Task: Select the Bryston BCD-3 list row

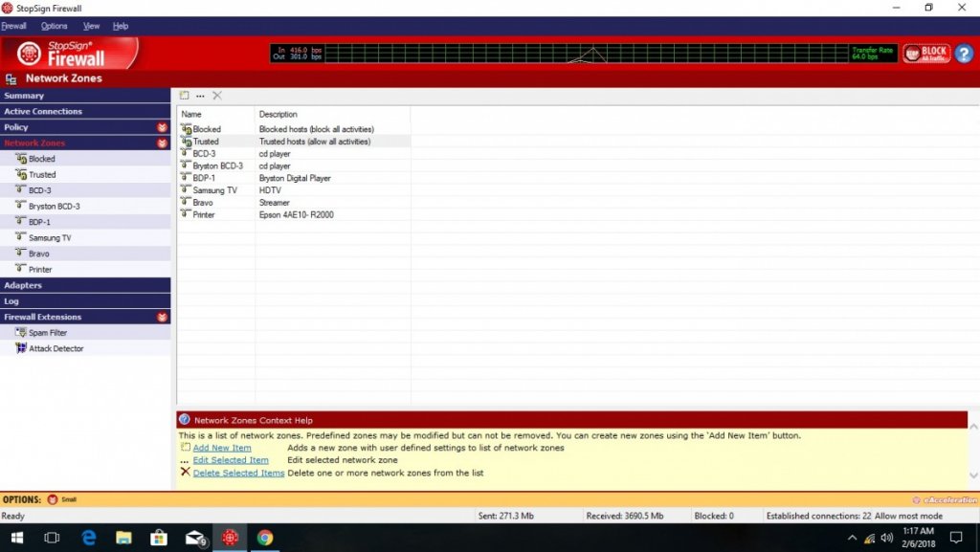Action: (295, 166)
